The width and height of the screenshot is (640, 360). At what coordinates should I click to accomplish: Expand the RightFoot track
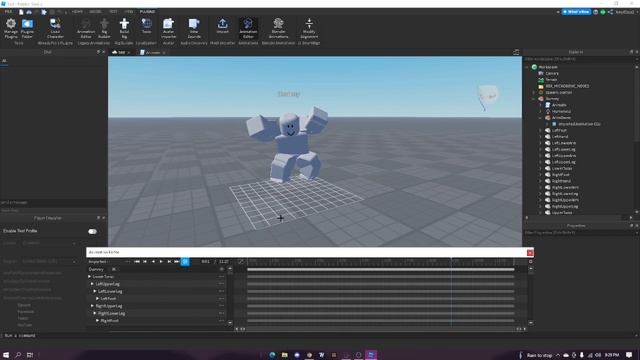pyautogui.click(x=98, y=321)
